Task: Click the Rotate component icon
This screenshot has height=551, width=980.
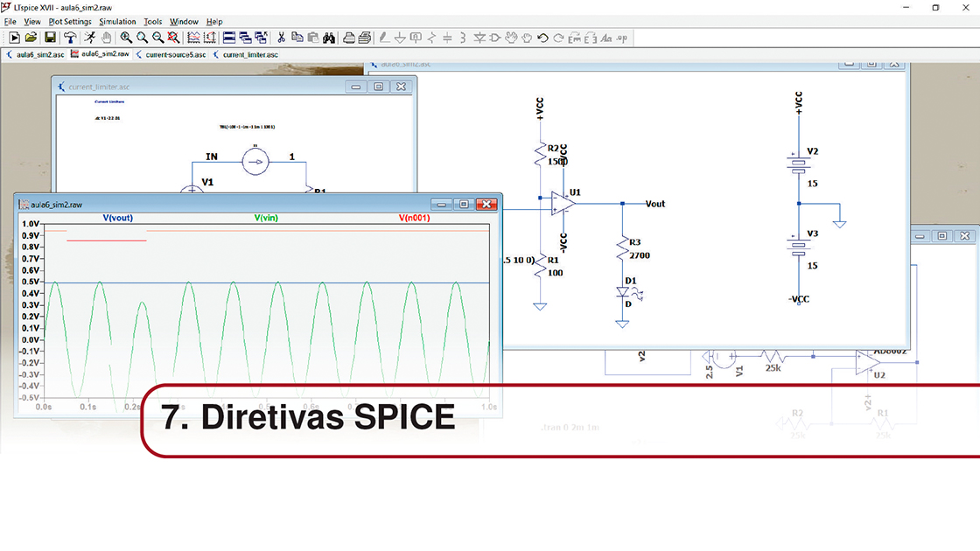Action: (574, 38)
